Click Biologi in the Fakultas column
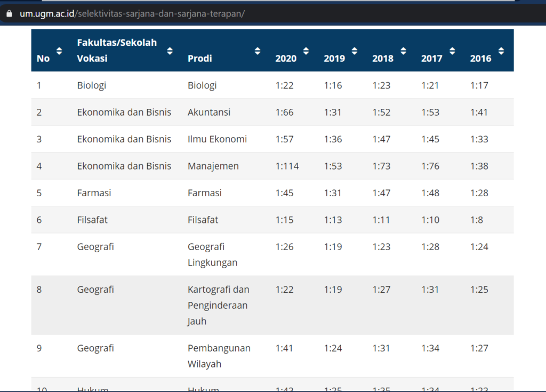The image size is (546, 392). point(92,85)
